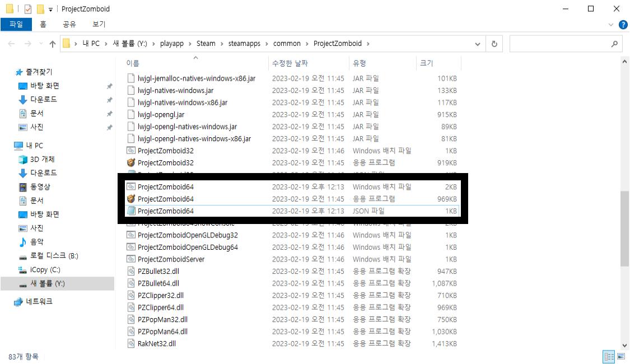Click the PZClipper64.dll file icon
The width and height of the screenshot is (630, 364).
[130, 307]
